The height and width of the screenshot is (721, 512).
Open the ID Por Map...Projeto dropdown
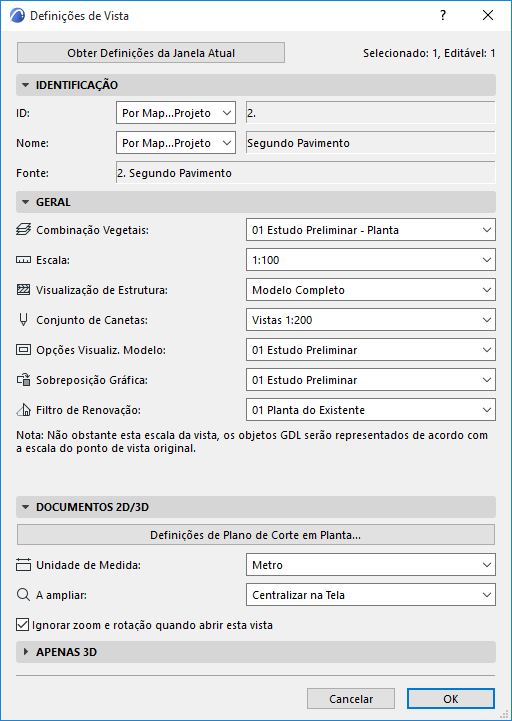point(176,113)
